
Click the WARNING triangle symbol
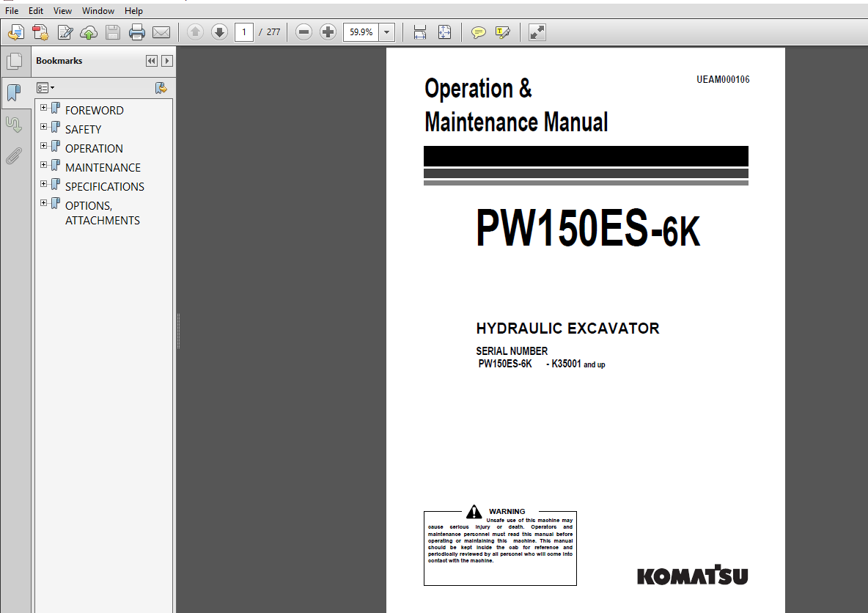[x=474, y=511]
